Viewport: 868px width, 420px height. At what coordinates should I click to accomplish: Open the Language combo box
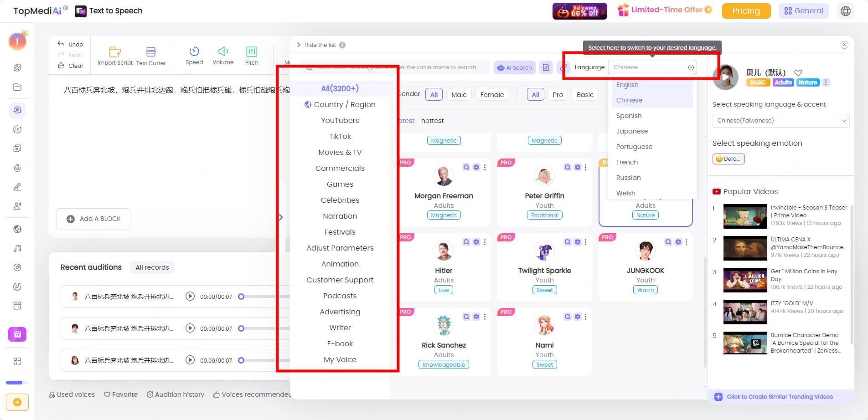(x=652, y=67)
